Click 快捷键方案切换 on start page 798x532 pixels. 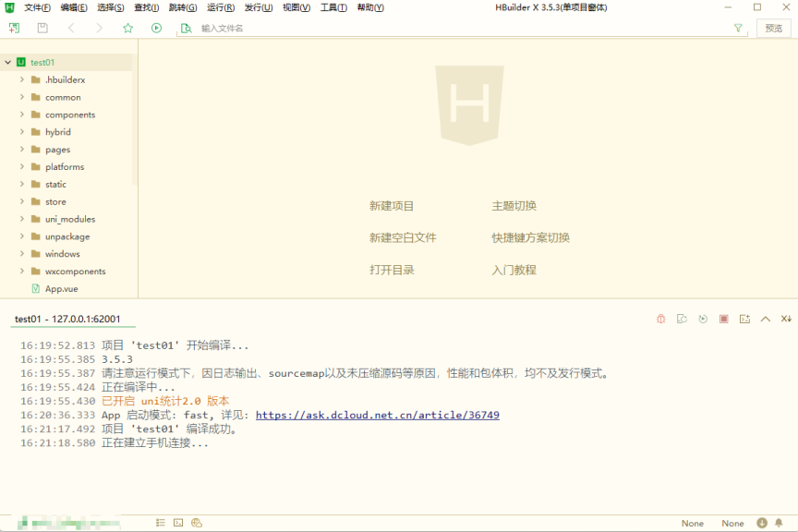[x=530, y=237]
